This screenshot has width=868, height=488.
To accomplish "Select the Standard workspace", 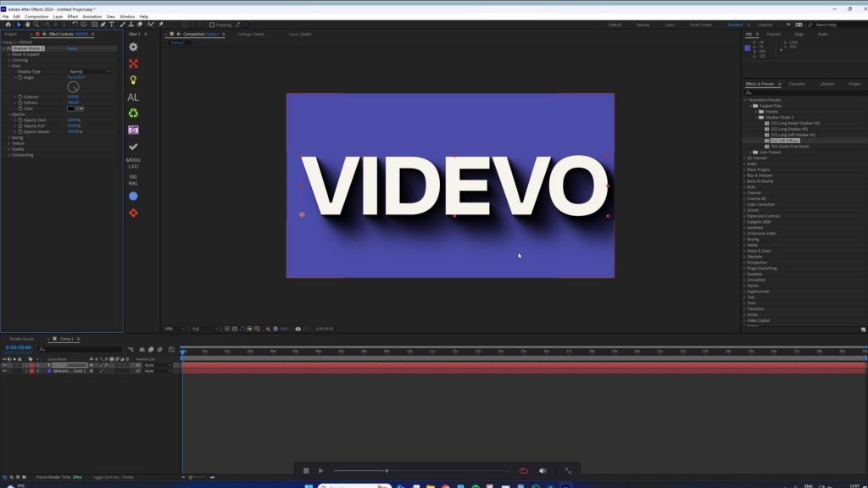I will point(735,25).
